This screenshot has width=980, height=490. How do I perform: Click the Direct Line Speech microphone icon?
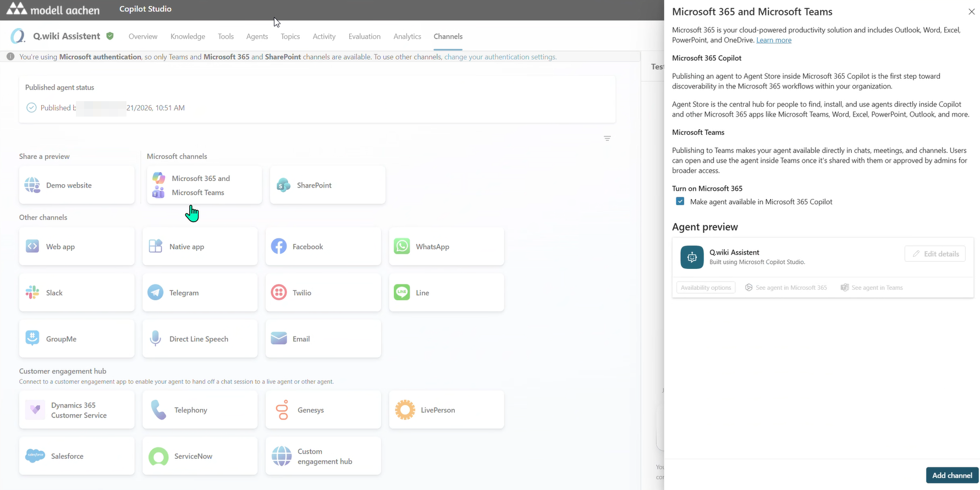click(156, 339)
